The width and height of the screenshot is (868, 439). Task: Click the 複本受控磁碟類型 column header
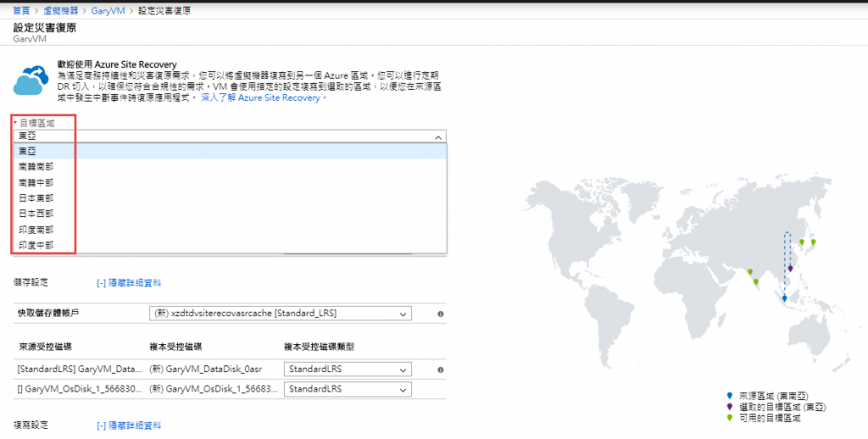pos(319,347)
